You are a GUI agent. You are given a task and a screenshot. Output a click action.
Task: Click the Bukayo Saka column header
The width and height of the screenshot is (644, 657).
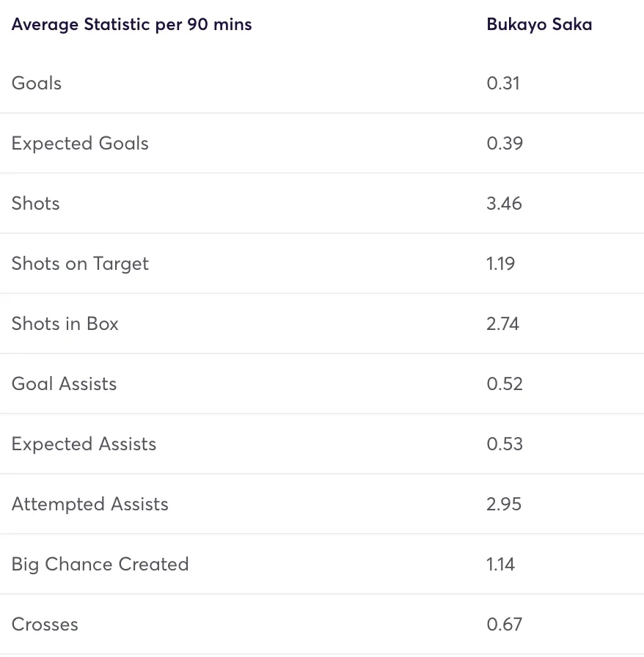pyautogui.click(x=539, y=24)
